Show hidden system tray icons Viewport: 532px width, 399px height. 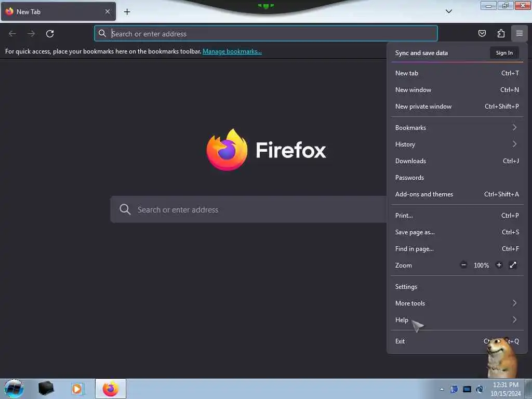tap(442, 389)
